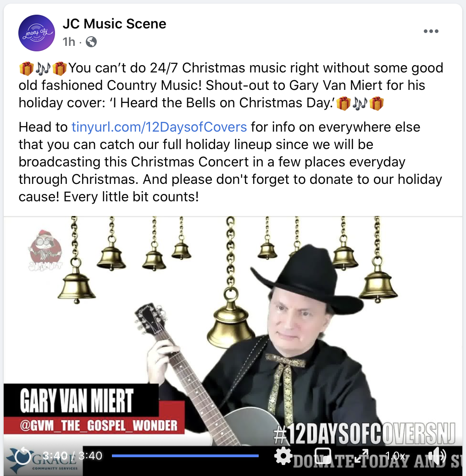Open the post options three-dot menu

point(431,31)
